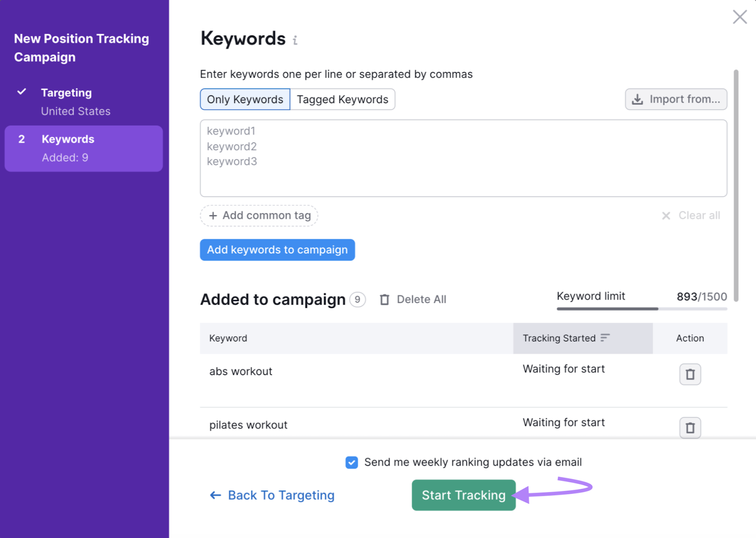
Task: Click the keyword count badge showing 9
Action: [x=358, y=299]
